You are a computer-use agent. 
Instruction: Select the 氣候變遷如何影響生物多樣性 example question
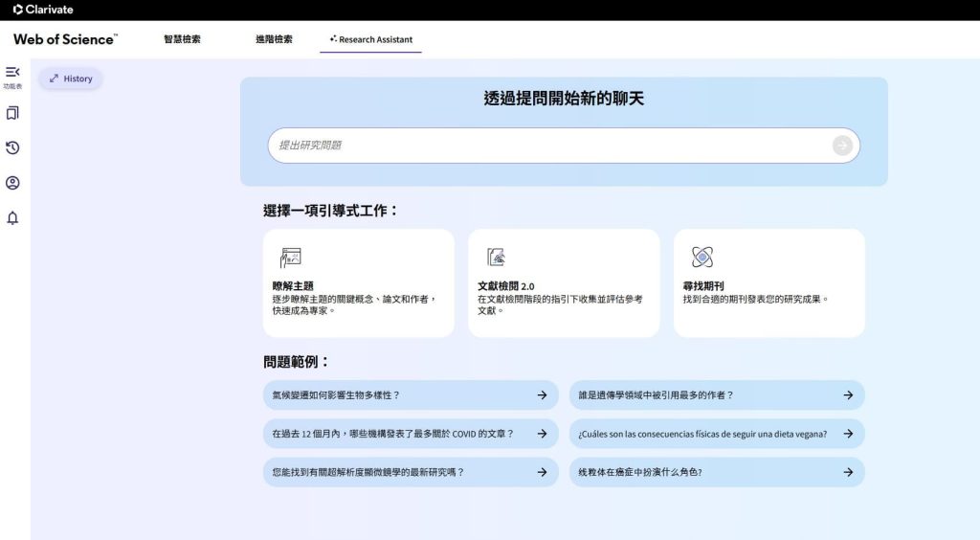tap(410, 394)
